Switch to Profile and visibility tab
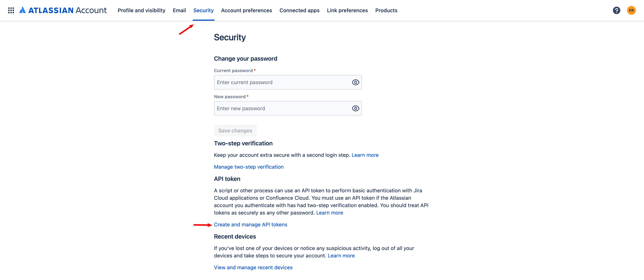 141,10
